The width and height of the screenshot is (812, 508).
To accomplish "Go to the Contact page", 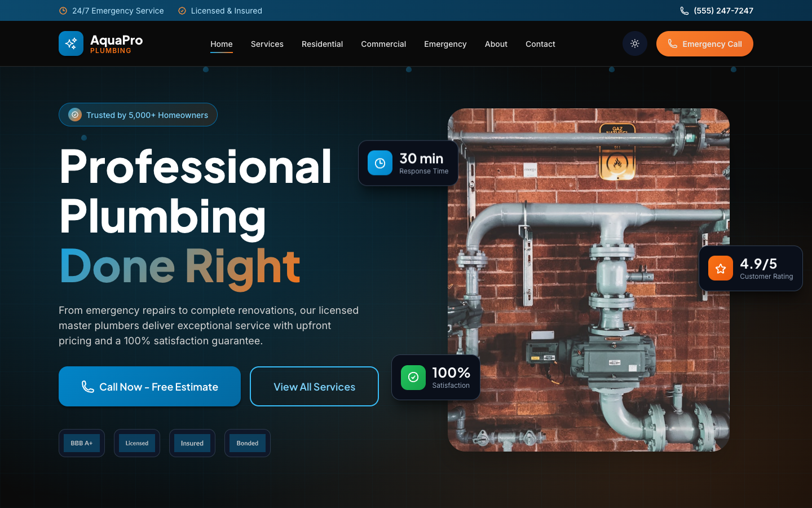I will pyautogui.click(x=540, y=44).
